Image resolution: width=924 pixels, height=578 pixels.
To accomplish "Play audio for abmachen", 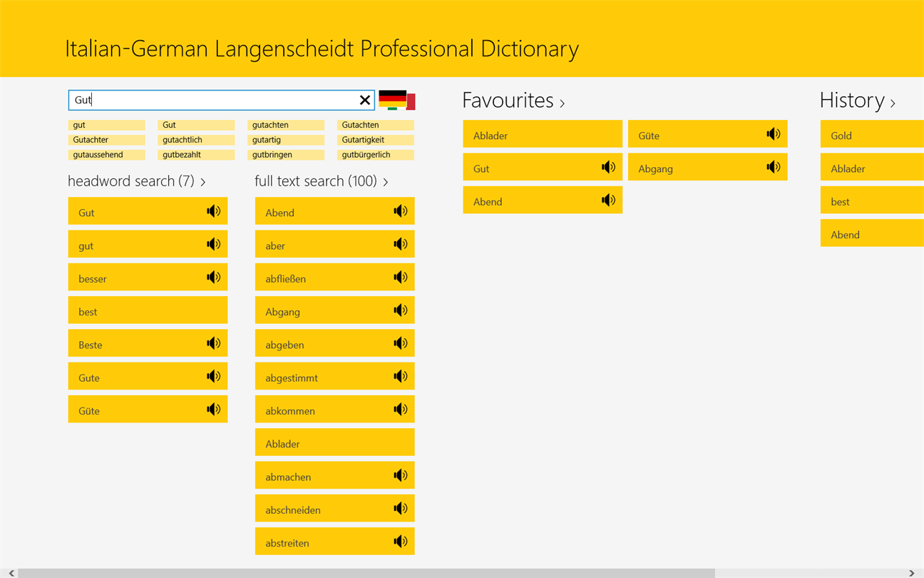I will click(x=400, y=475).
